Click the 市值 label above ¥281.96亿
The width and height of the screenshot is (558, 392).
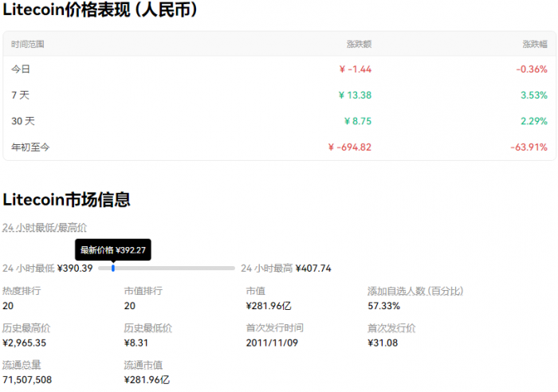[x=256, y=291]
